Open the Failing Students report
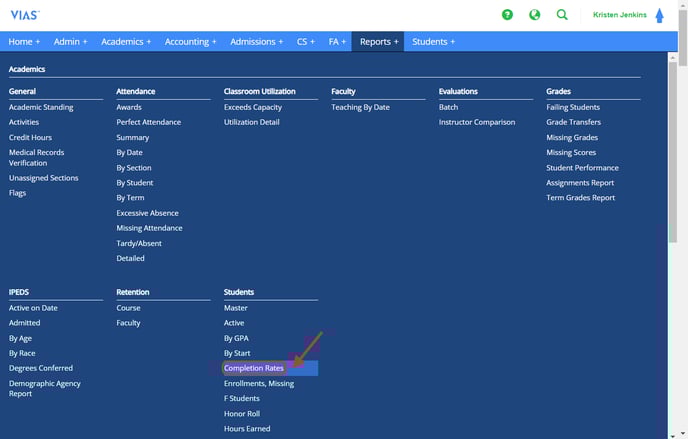The height and width of the screenshot is (439, 688). [x=573, y=107]
